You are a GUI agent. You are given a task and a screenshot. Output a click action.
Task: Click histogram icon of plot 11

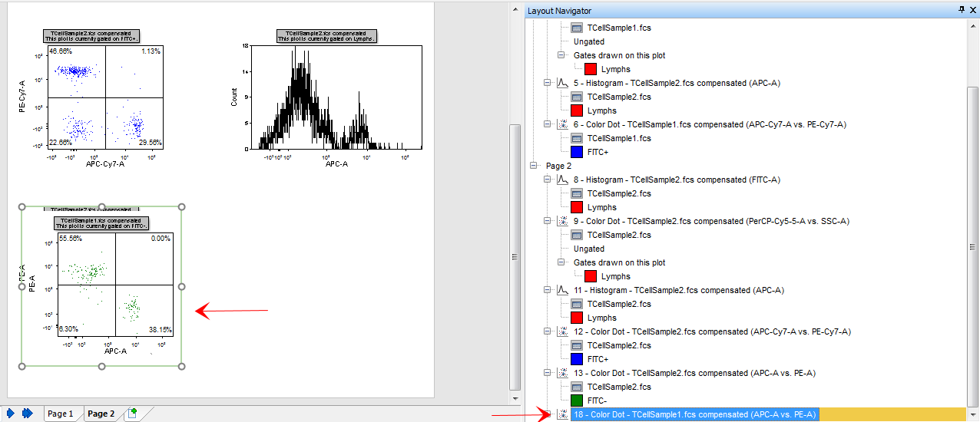561,290
